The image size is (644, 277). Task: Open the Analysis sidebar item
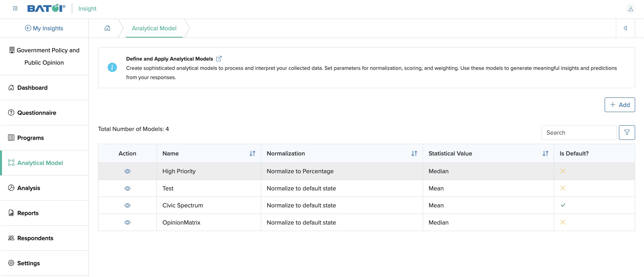[44, 188]
